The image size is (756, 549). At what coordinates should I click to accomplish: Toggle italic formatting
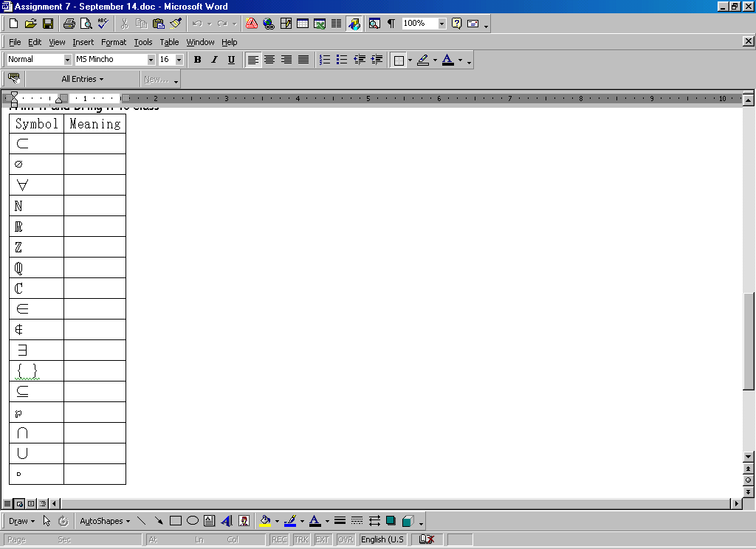[215, 60]
